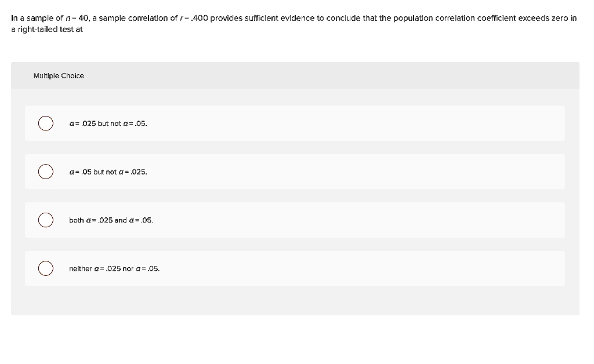
Task: Click the answer text "a = .05 but not a = .025"
Action: 107,172
